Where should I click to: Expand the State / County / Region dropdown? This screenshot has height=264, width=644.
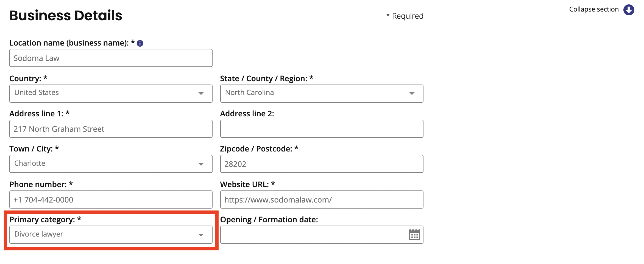322,94
